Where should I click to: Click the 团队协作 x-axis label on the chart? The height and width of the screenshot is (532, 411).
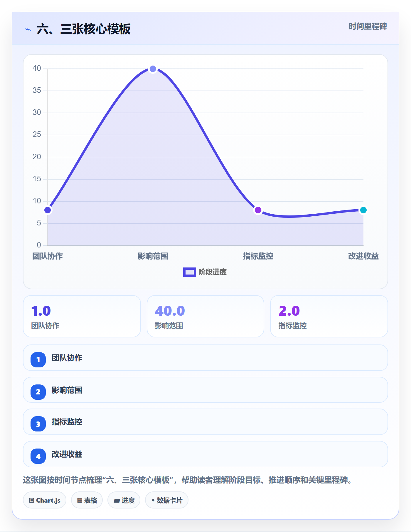point(48,256)
